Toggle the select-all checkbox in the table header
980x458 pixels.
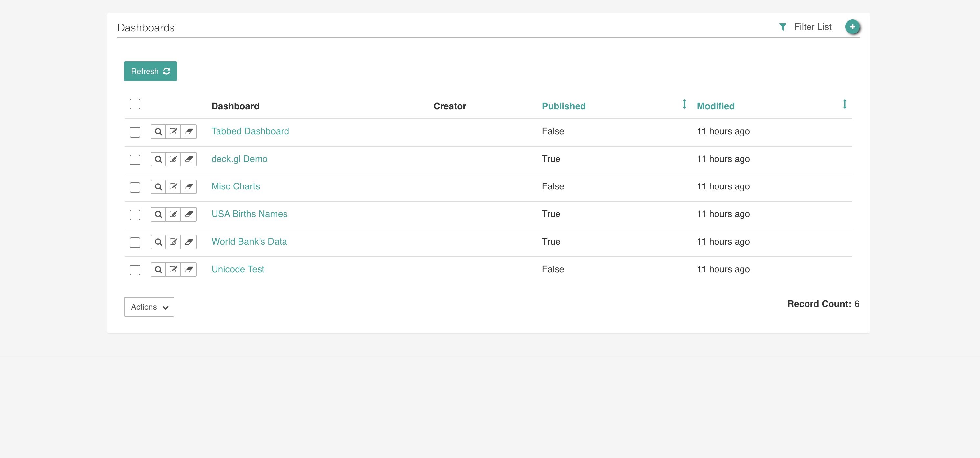tap(135, 104)
